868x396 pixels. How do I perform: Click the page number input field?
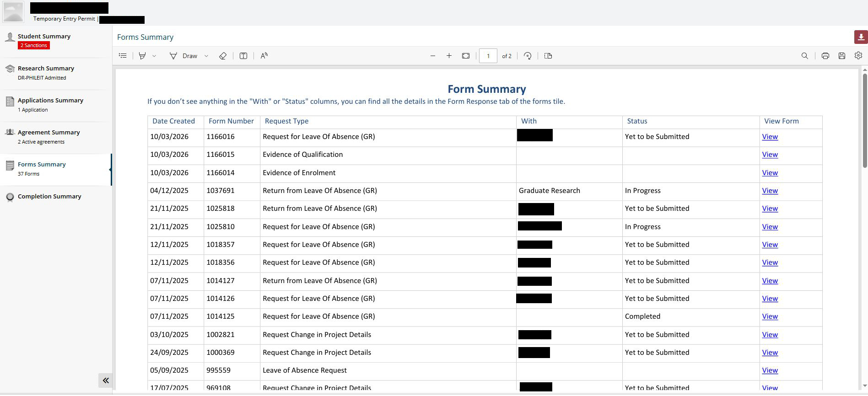[x=488, y=56]
